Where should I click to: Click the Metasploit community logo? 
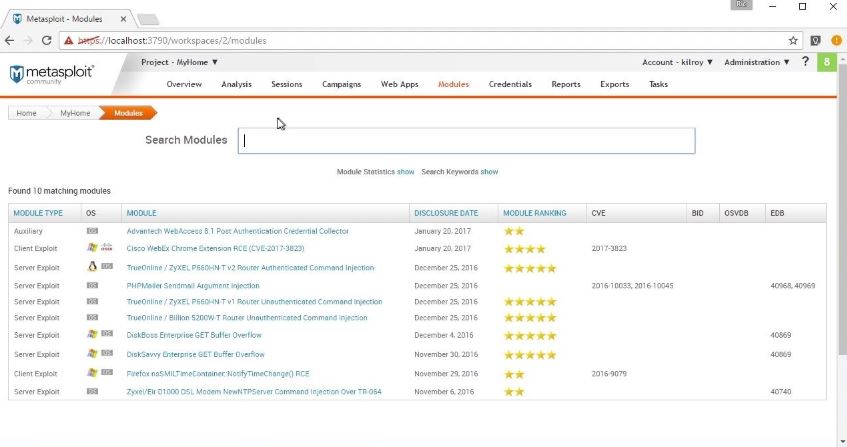51,74
